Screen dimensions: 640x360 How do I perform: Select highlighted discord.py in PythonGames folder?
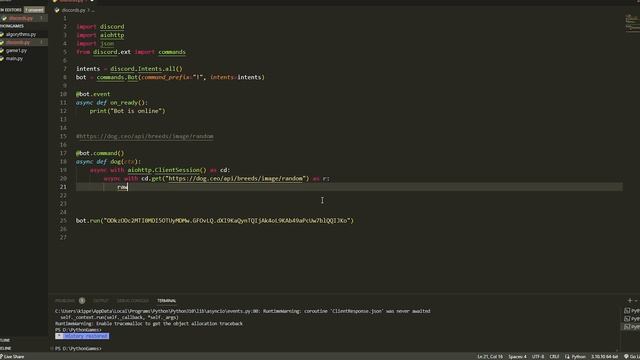tap(18, 42)
